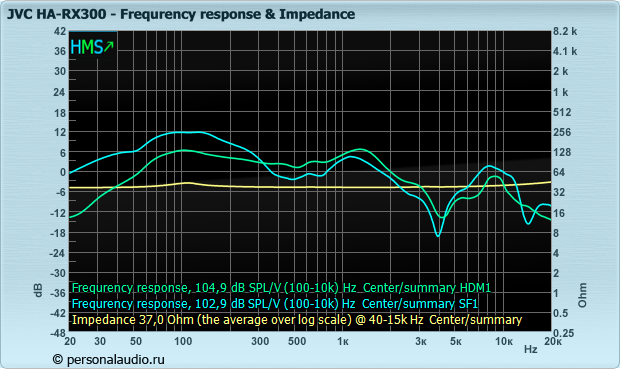Click the '1к' frequency axis label
This screenshot has height=369, width=620.
point(342,341)
